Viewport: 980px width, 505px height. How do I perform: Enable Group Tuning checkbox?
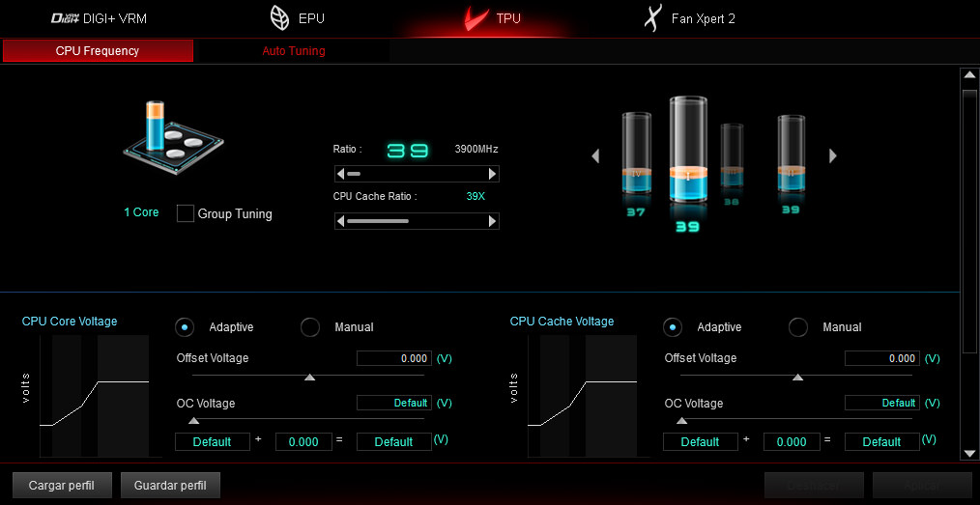[x=186, y=213]
